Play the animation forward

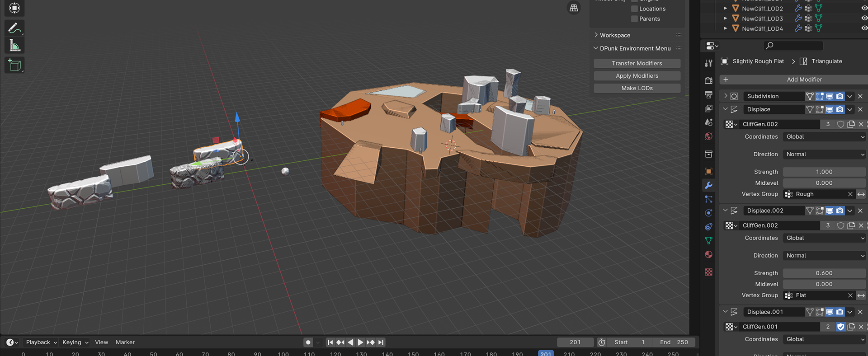coord(360,342)
